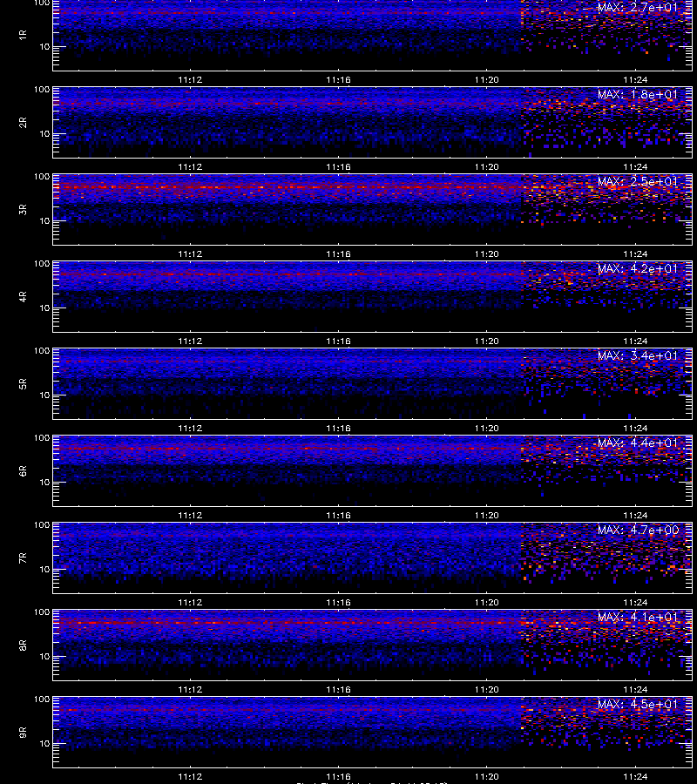
Task: Click the 4R panel axis label
Action: pyautogui.click(x=23, y=296)
